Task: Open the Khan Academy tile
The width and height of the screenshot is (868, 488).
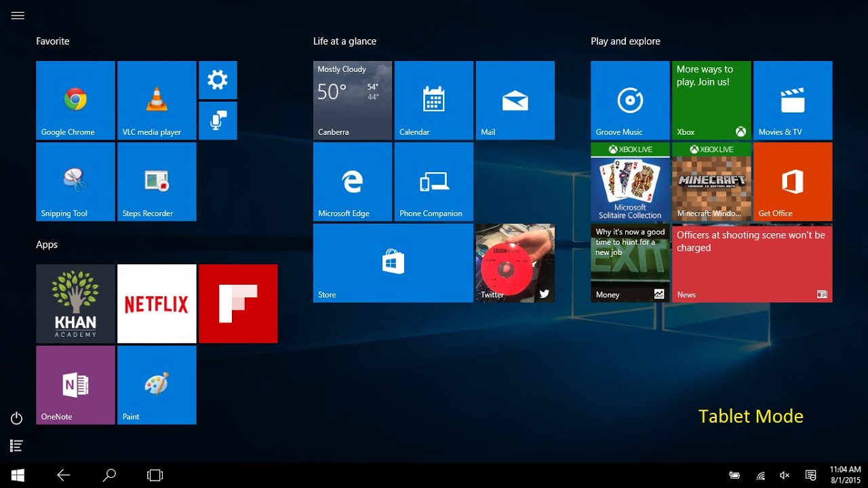Action: (75, 304)
